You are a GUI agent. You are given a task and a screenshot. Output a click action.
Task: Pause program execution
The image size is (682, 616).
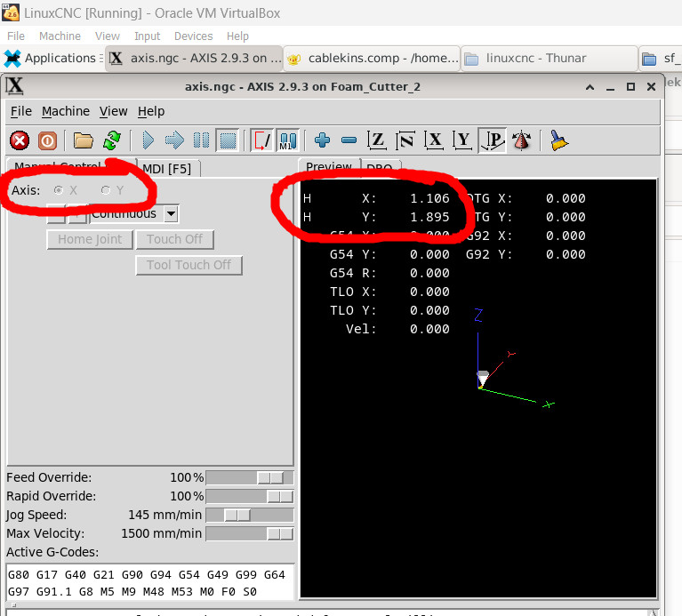201,140
